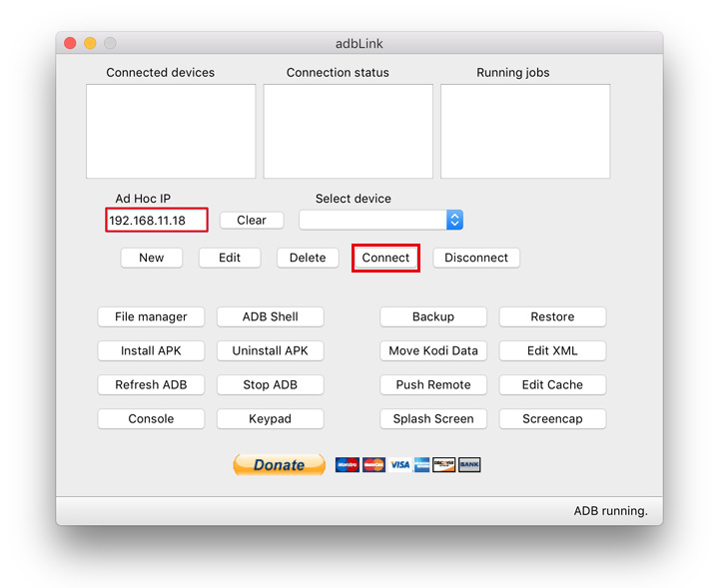Click the Connection status list box
This screenshot has width=719, height=588.
(x=349, y=131)
